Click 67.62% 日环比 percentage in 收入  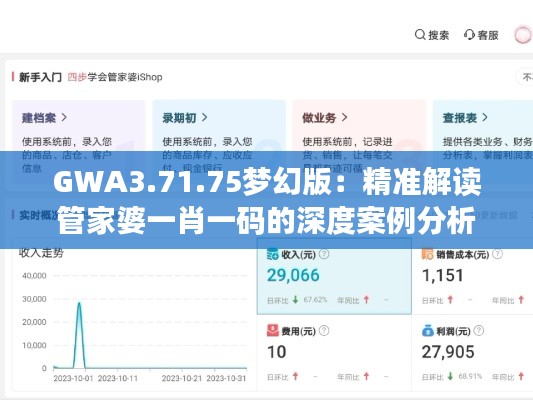coord(315,300)
